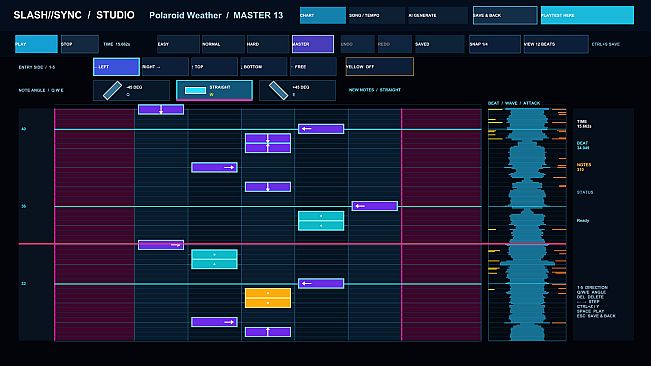Select the left-arrow note on beat 36 line
The height and width of the screenshot is (366, 651).
tap(374, 206)
